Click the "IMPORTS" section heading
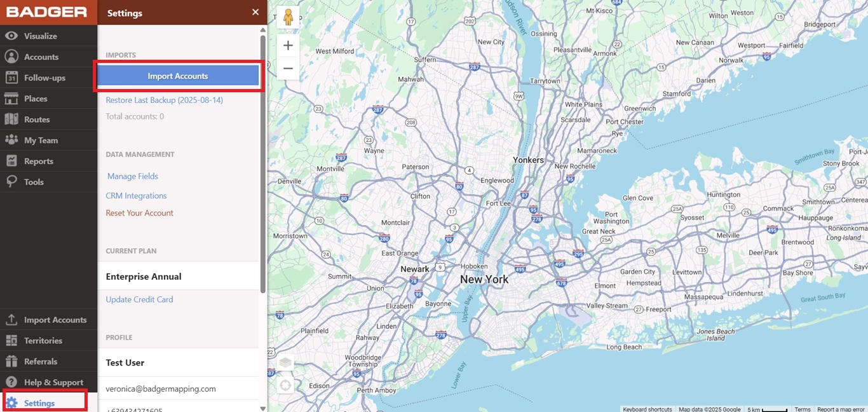 tap(121, 55)
